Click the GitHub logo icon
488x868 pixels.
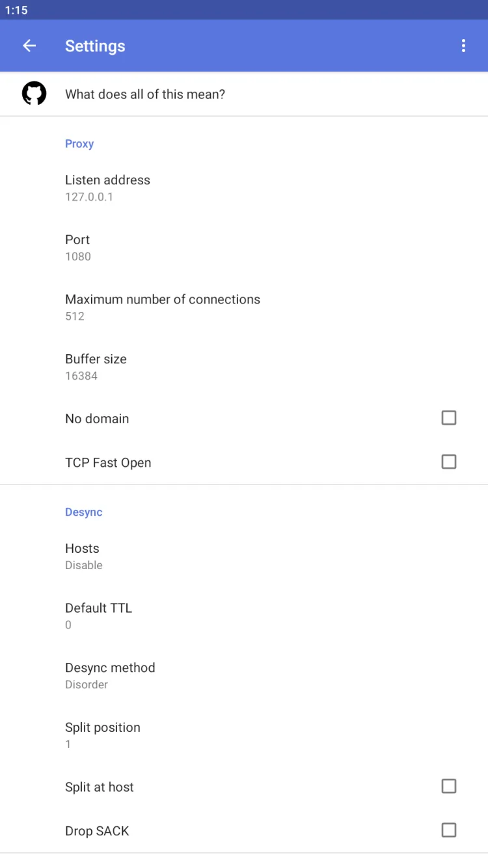pyautogui.click(x=34, y=94)
